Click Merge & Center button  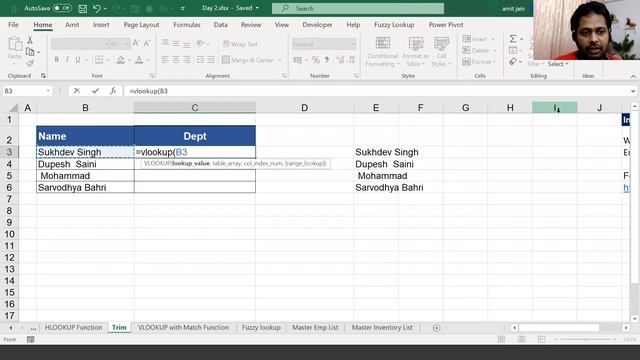(x=248, y=60)
